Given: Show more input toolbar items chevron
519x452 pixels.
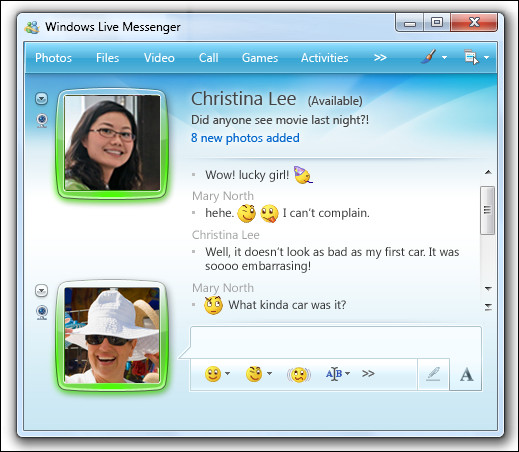Looking at the screenshot, I should [x=368, y=373].
